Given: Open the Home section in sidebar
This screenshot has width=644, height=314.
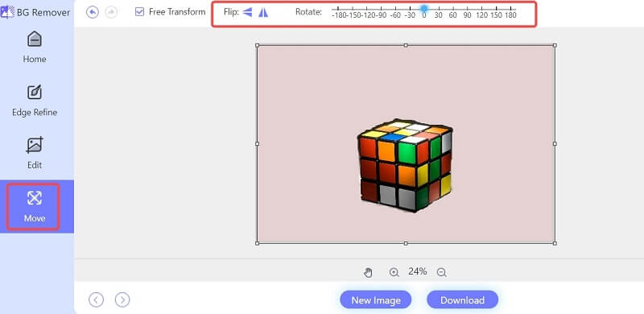Looking at the screenshot, I should pos(35,48).
